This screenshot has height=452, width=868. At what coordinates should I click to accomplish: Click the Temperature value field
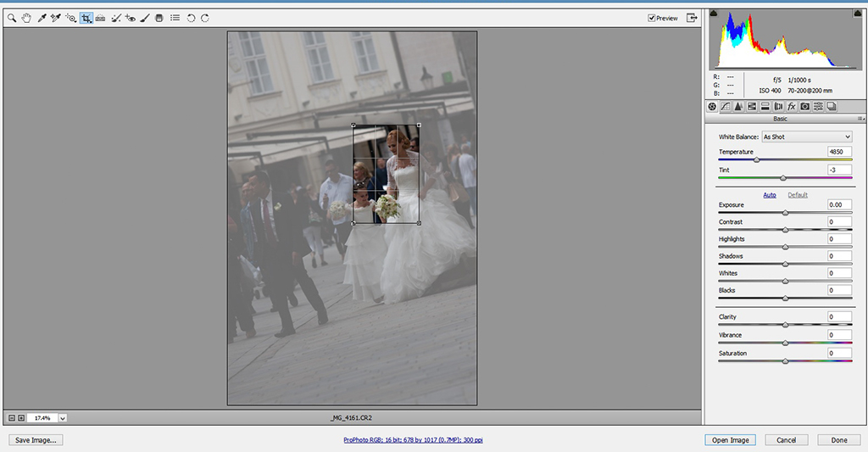point(839,152)
